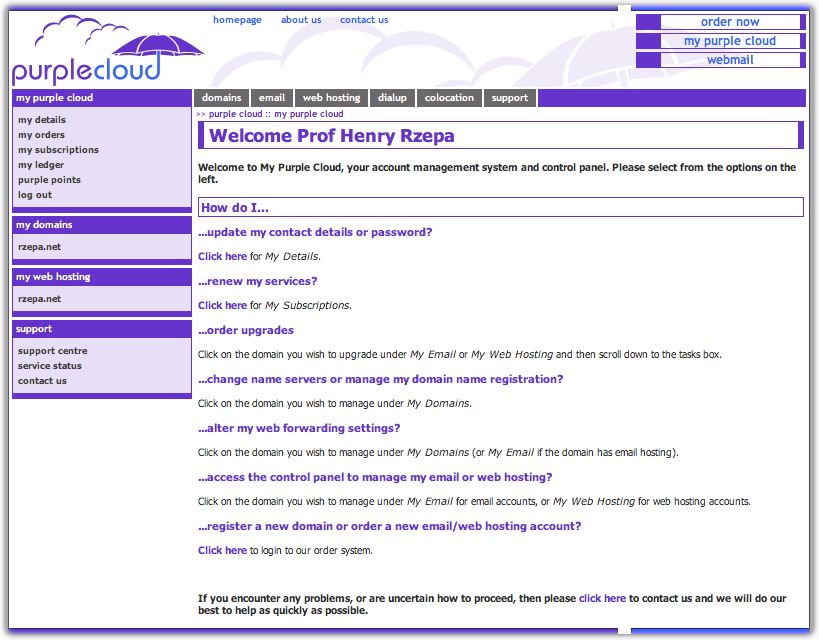This screenshot has height=640, width=819.
Task: Select rzepa.net under my domains
Action: click(39, 247)
